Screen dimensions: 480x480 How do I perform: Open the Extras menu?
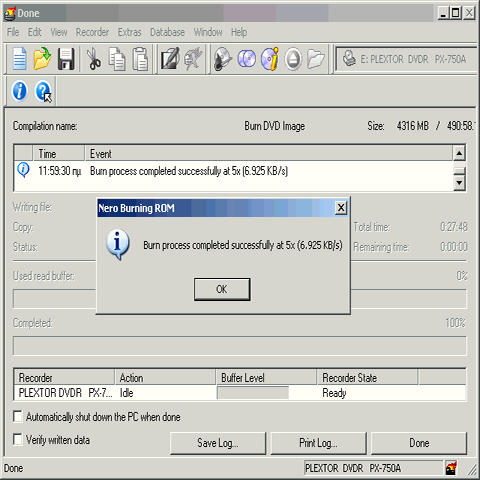(x=129, y=32)
